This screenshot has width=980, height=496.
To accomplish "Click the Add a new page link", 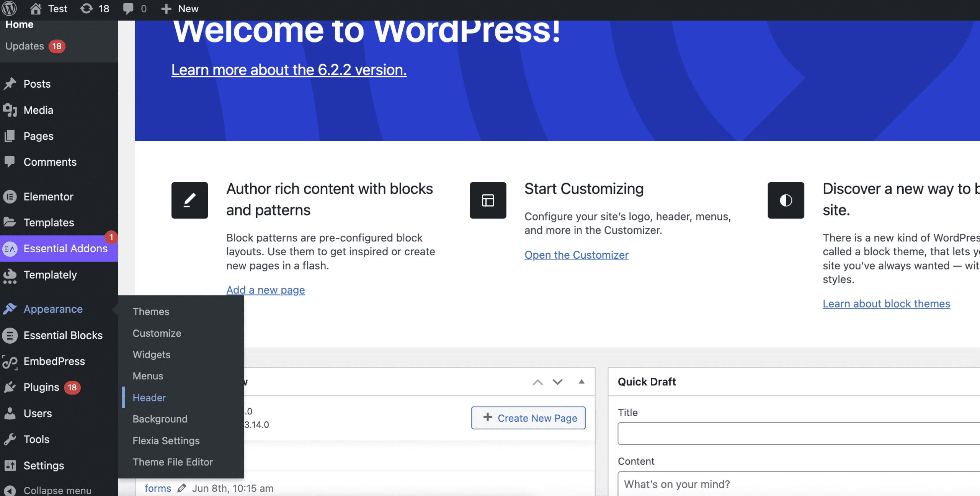I will [x=265, y=290].
